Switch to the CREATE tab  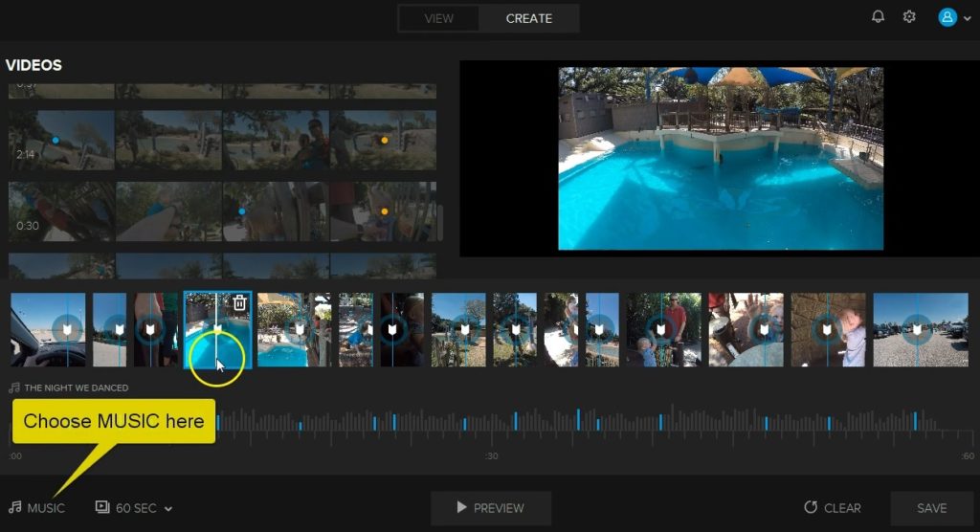pos(528,19)
